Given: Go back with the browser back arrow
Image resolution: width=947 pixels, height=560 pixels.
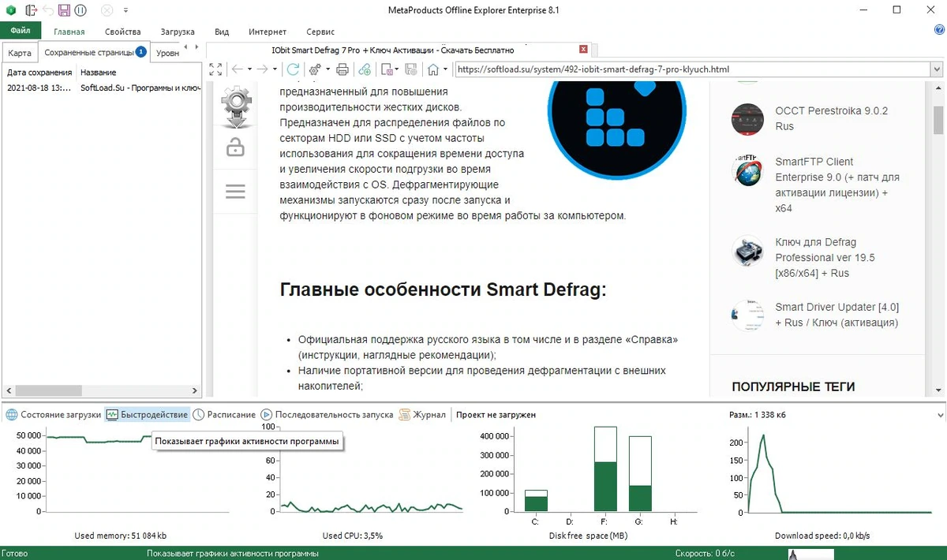Looking at the screenshot, I should point(237,69).
